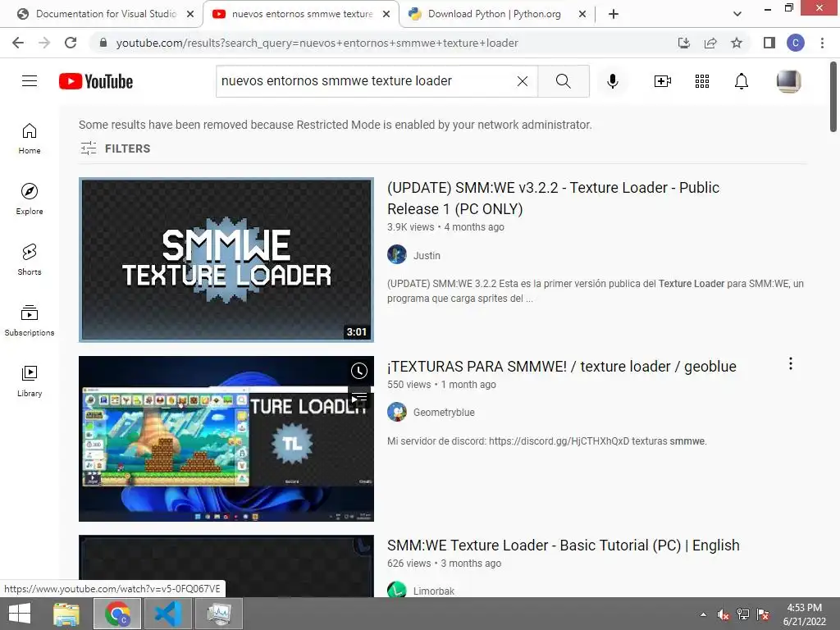Open title (UPDATE) SMM:WE v3.2.2 Texture Loader

point(553,199)
